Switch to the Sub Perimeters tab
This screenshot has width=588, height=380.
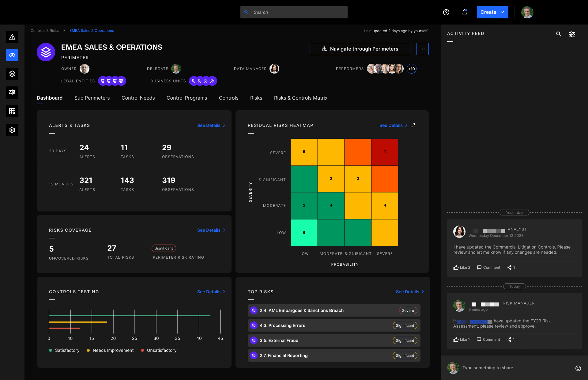[x=92, y=98]
